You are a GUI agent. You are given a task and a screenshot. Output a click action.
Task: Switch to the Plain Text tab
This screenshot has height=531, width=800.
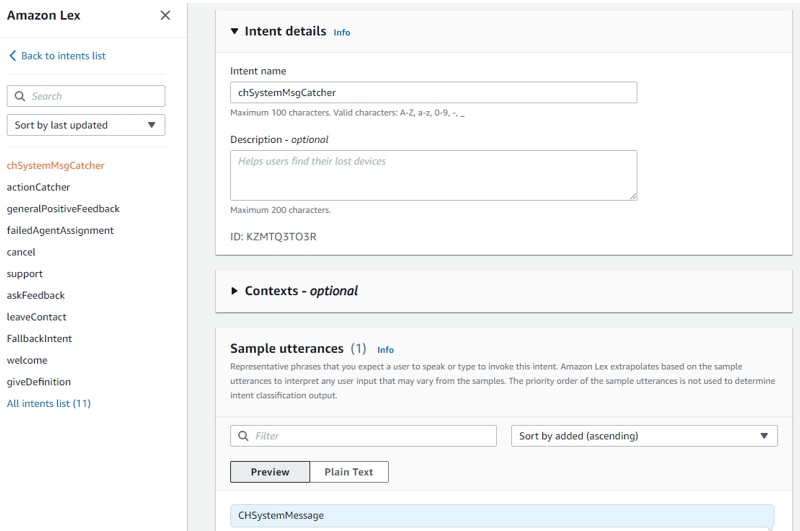[348, 472]
